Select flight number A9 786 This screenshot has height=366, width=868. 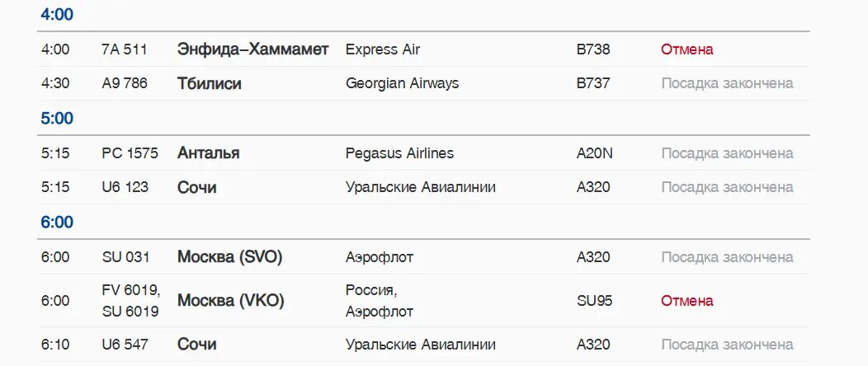point(125,83)
